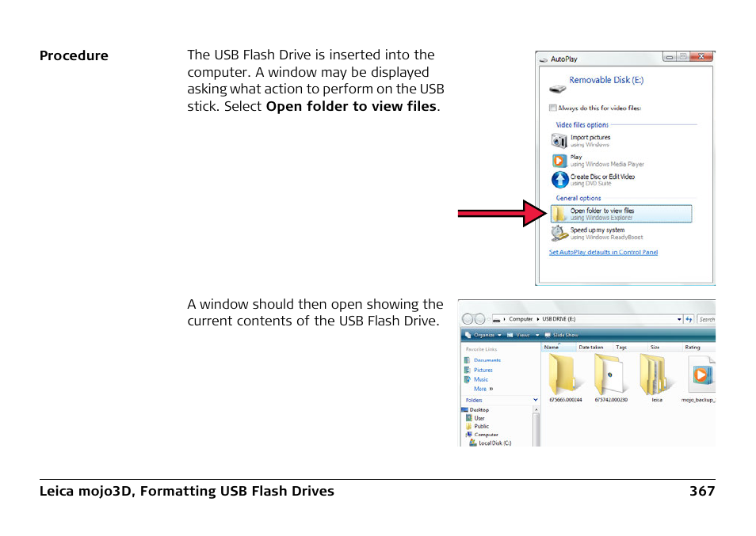Viewport: 756px width, 536px height.
Task: Choose Speed up my system ReadyBoost
Action: [x=598, y=234]
